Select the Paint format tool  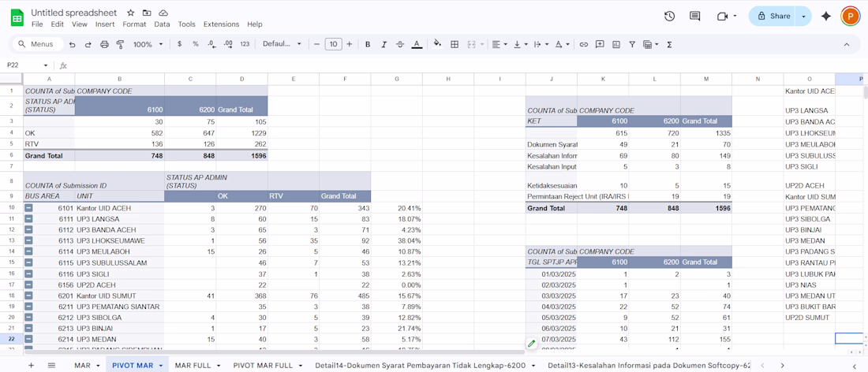coord(120,45)
